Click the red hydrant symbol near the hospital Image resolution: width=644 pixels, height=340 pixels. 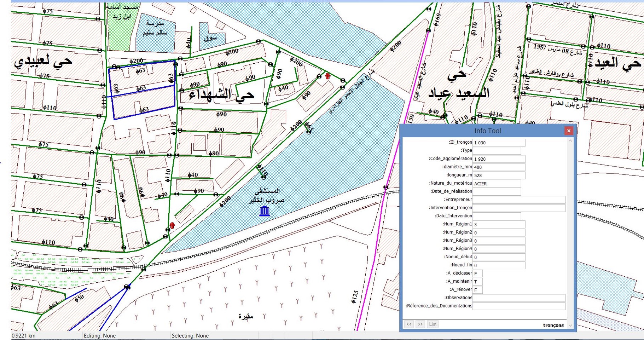[172, 225]
